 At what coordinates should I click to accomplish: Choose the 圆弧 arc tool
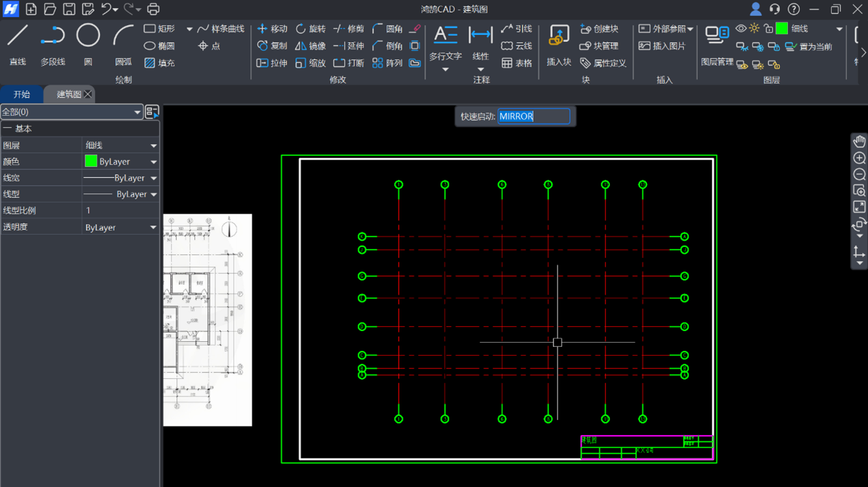pyautogui.click(x=123, y=44)
